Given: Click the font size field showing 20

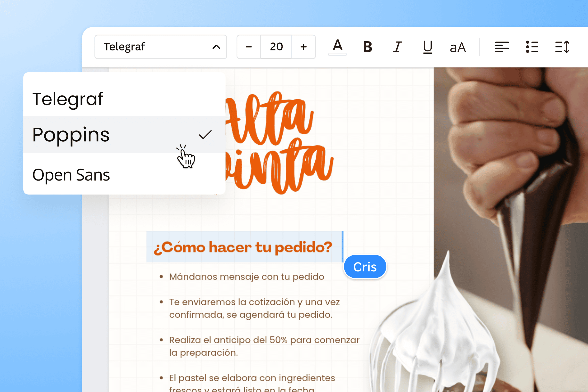Looking at the screenshot, I should point(276,47).
